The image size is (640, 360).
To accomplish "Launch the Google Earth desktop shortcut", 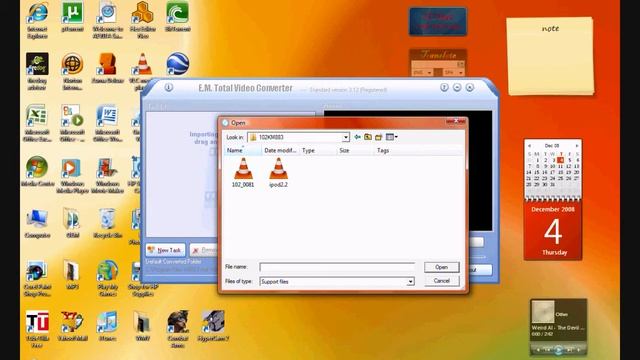I will (x=178, y=64).
